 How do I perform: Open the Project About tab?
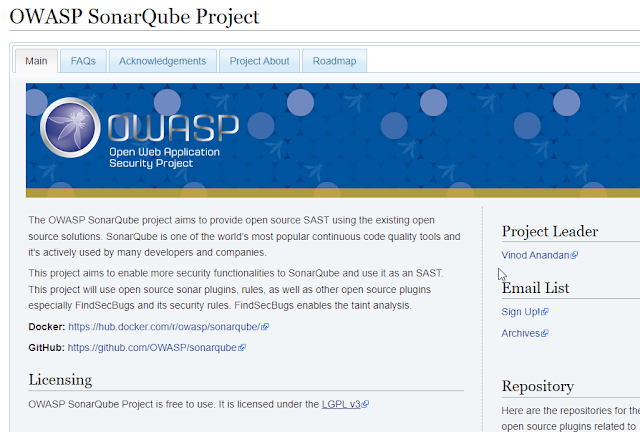tap(259, 61)
